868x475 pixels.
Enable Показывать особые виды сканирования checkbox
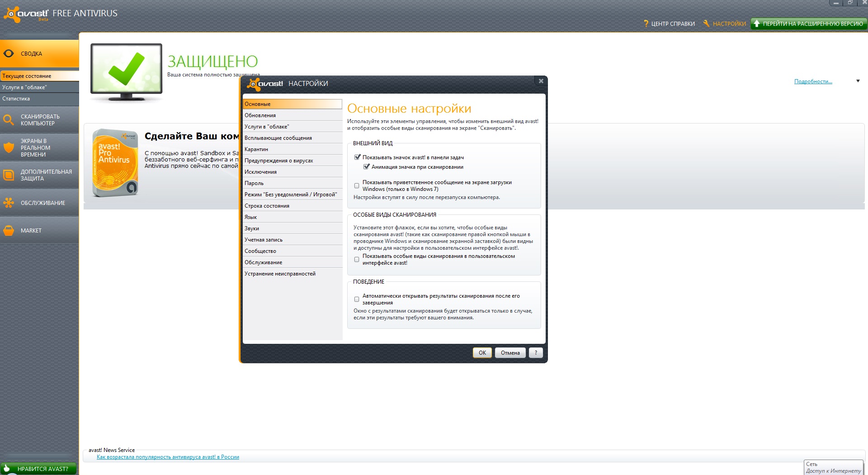[357, 260]
